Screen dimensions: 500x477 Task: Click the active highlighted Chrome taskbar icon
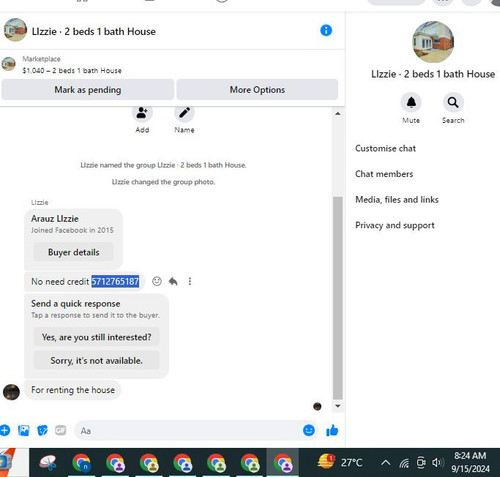tap(283, 463)
